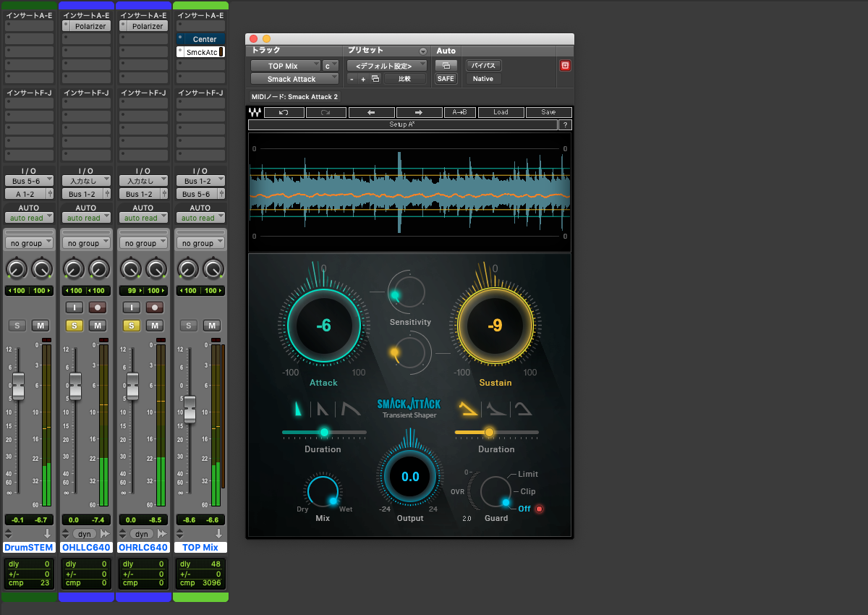Select the linear sustain shape icon
Screen dimensions: 868x615
click(469, 410)
